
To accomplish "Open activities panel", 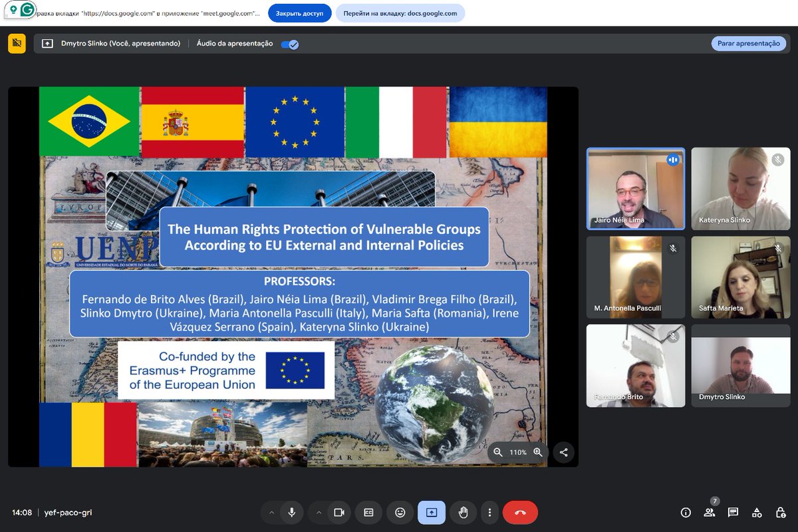I will (757, 512).
